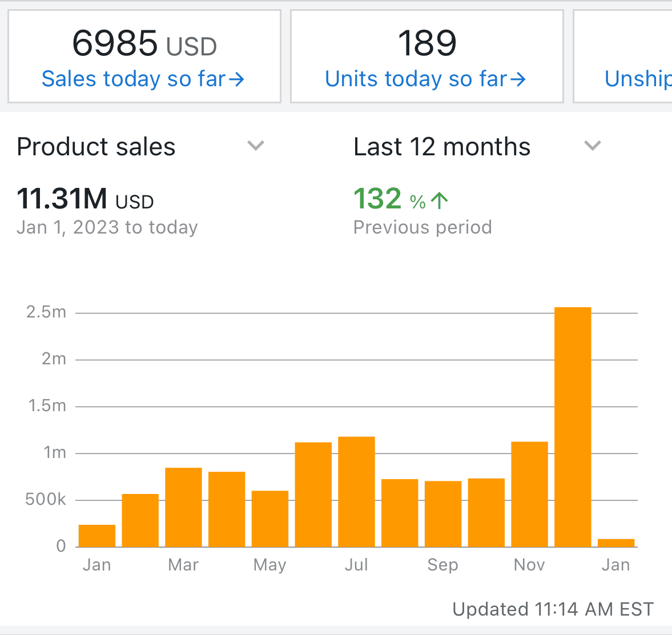
Task: Open the Units today so far link
Action: pos(417,79)
